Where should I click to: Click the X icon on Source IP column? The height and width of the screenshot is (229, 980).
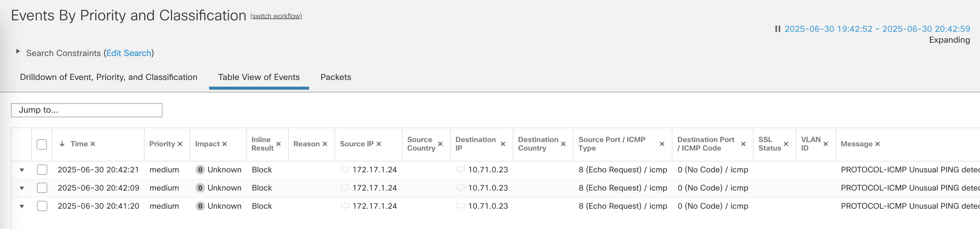tap(378, 144)
